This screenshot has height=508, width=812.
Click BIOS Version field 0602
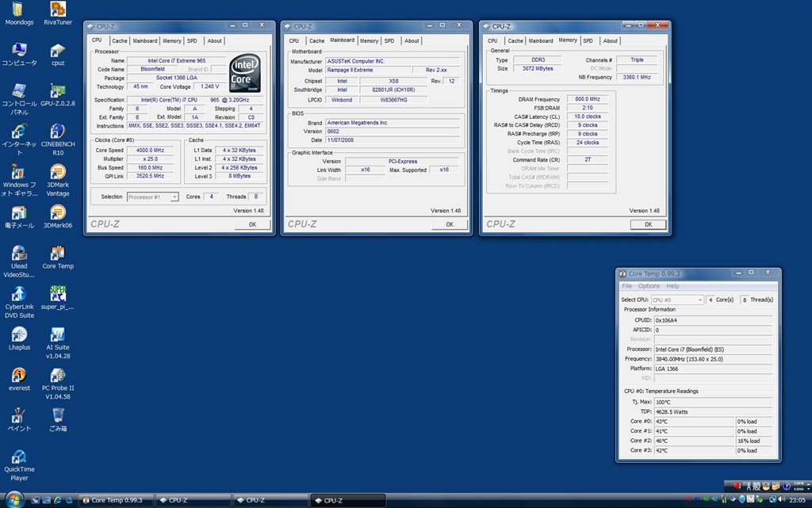(x=393, y=132)
